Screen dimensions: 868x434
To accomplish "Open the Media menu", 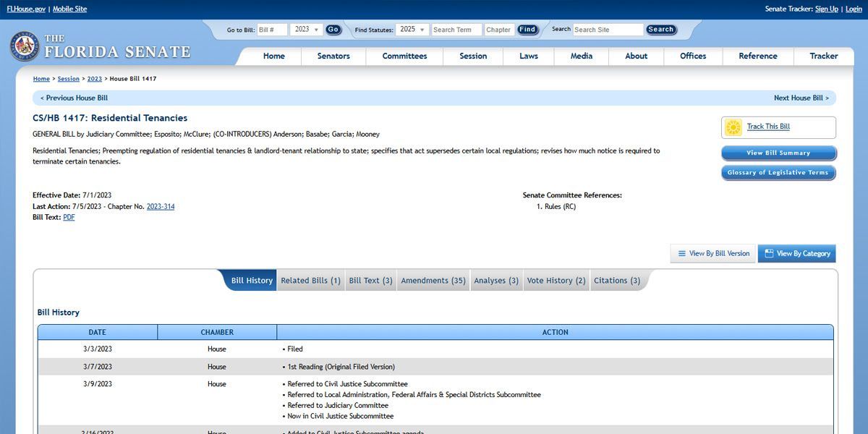I will (582, 56).
